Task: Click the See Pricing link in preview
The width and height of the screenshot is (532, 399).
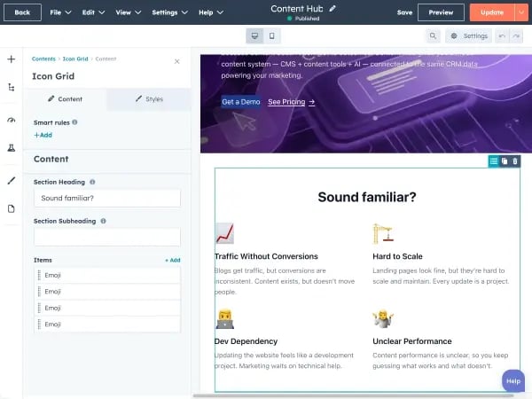Action: [x=292, y=102]
